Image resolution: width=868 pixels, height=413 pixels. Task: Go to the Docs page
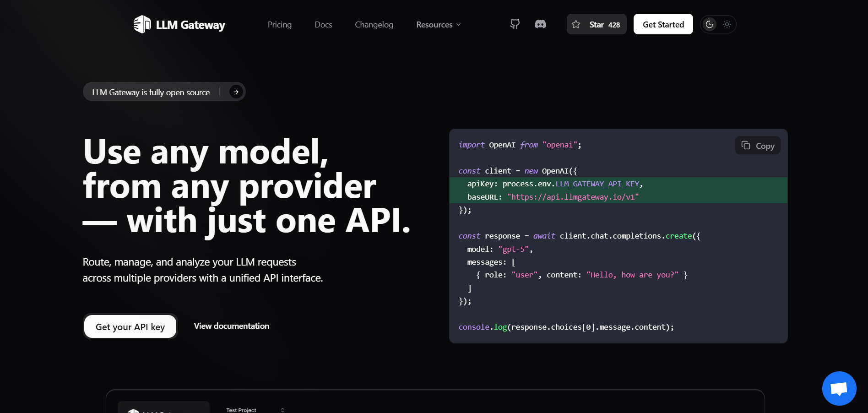(323, 25)
